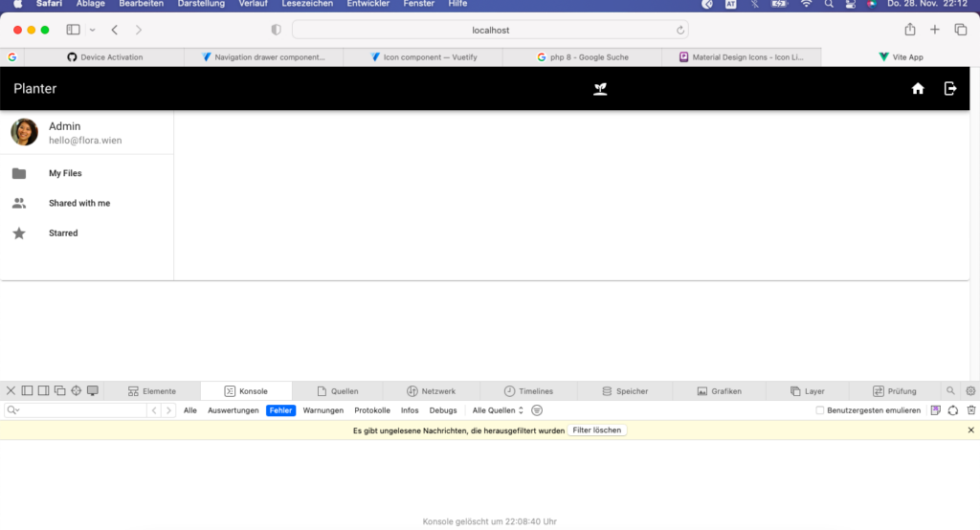980x530 pixels.
Task: Open the Layer inspector tab
Action: point(808,391)
